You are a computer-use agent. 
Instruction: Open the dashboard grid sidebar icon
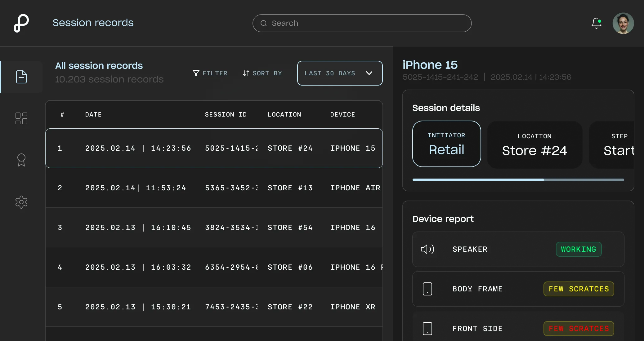(21, 118)
